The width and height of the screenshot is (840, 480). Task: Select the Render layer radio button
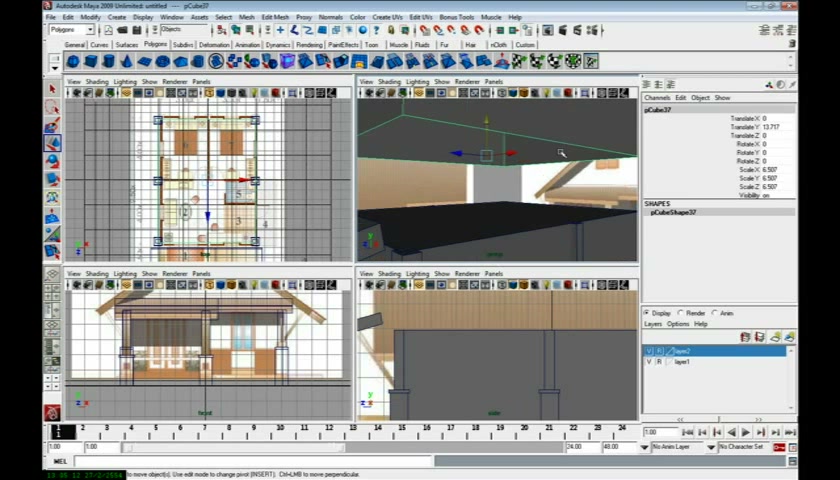click(x=681, y=313)
